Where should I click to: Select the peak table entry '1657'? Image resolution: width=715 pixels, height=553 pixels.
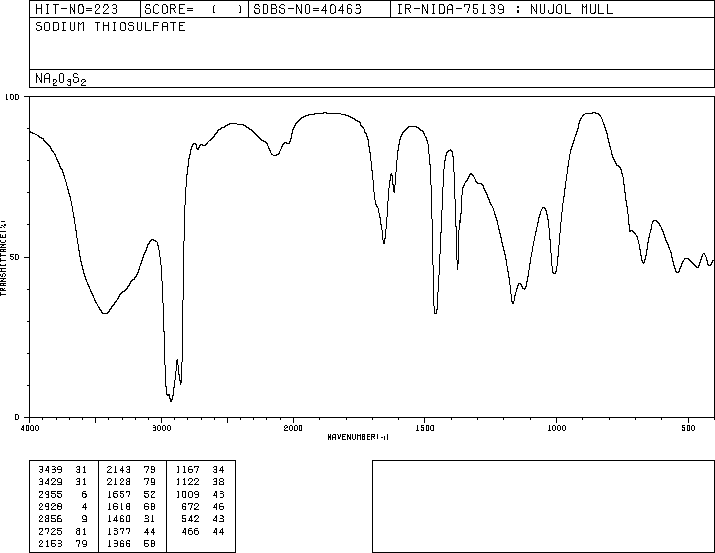pos(119,495)
